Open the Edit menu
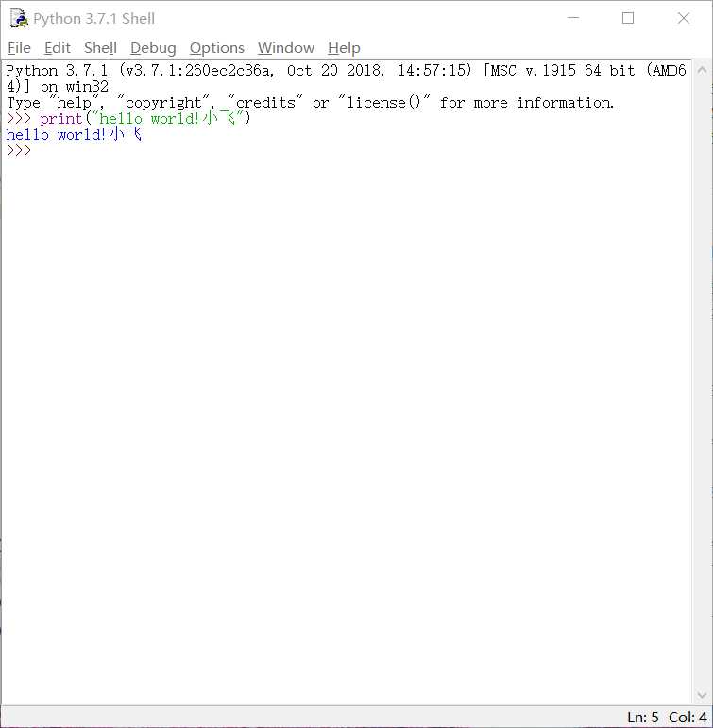This screenshot has width=713, height=728. 57,48
